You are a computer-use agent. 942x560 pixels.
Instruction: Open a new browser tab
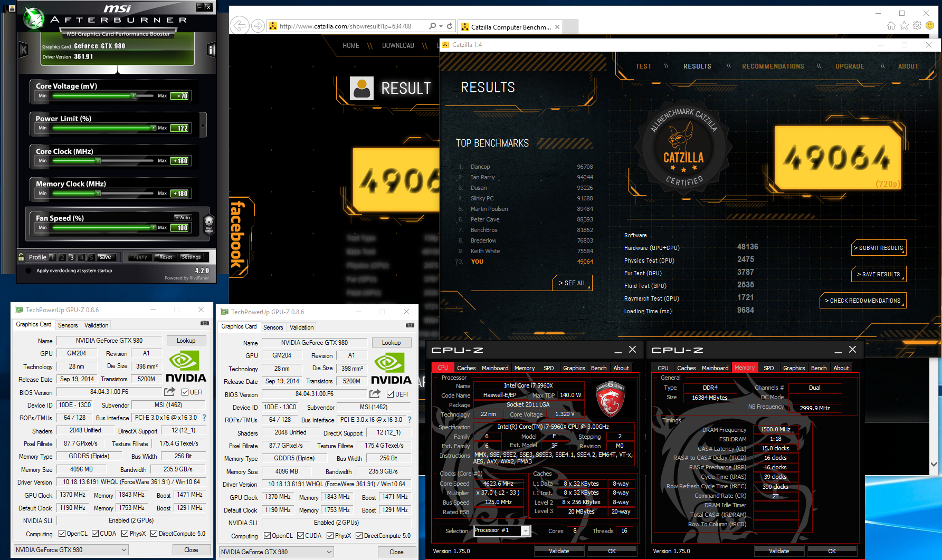coord(570,26)
